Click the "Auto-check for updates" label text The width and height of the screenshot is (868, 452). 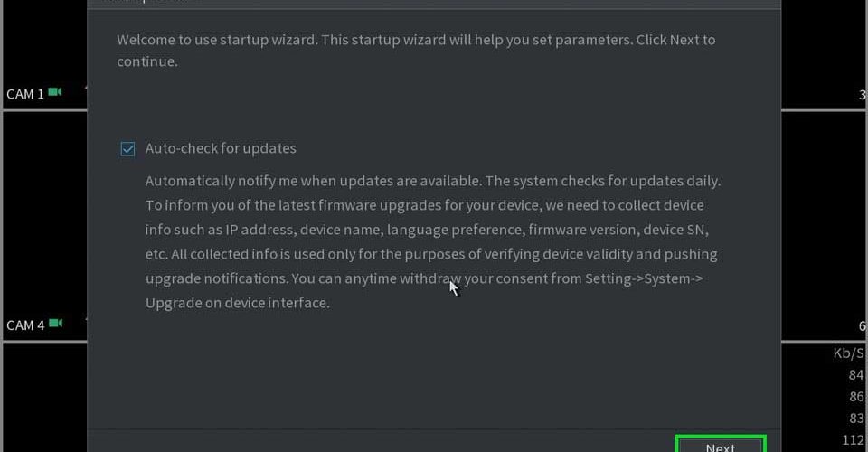pos(221,148)
